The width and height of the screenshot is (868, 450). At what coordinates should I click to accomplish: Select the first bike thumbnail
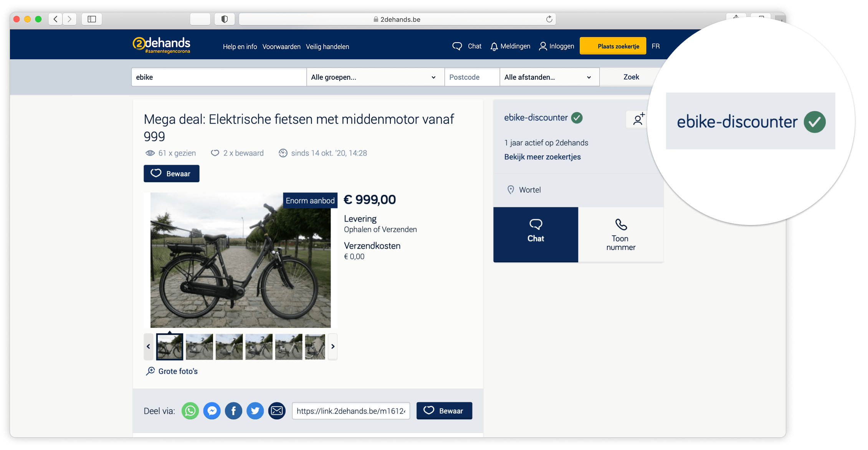170,347
